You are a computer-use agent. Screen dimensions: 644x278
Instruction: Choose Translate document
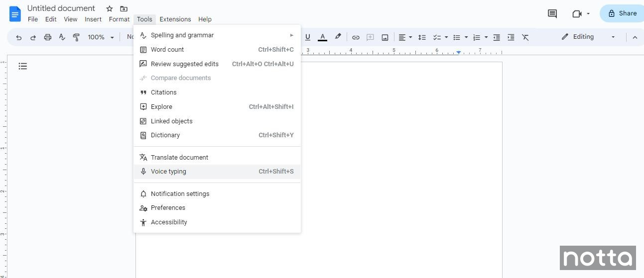[x=217, y=158]
